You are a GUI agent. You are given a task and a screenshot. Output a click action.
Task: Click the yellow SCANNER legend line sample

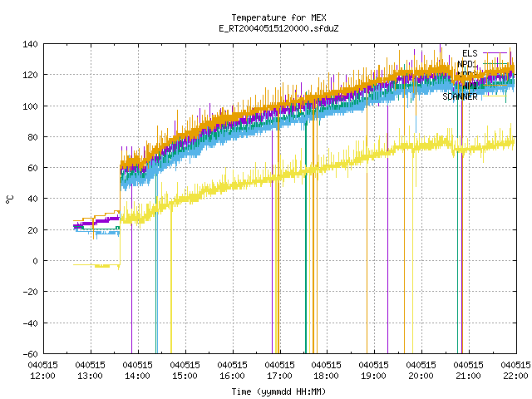(495, 96)
